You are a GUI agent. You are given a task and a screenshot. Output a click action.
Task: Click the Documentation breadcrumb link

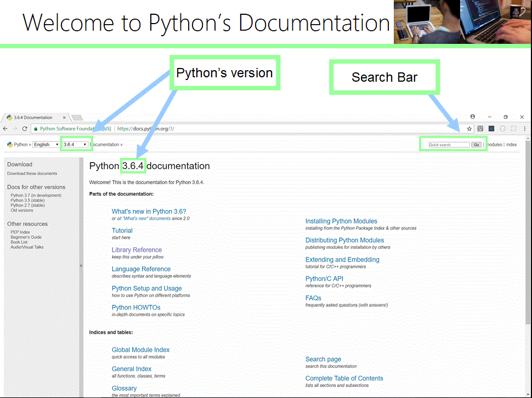[106, 144]
